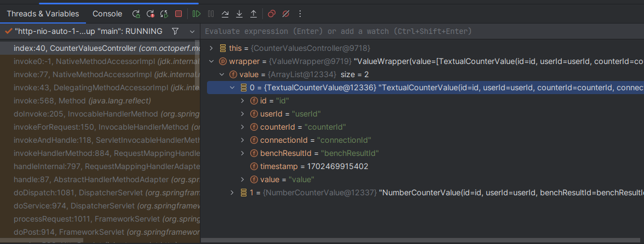The image size is (644, 244).
Task: Stop the debug session
Action: point(179,14)
